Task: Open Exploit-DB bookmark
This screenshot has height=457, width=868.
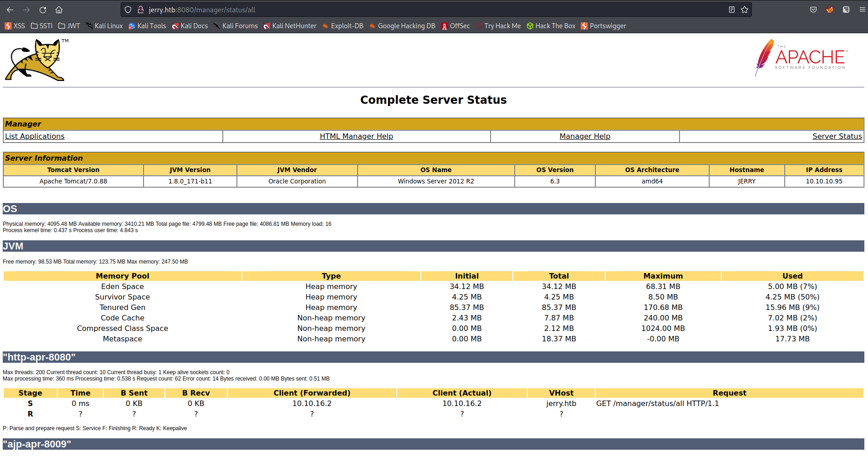Action: click(x=343, y=26)
